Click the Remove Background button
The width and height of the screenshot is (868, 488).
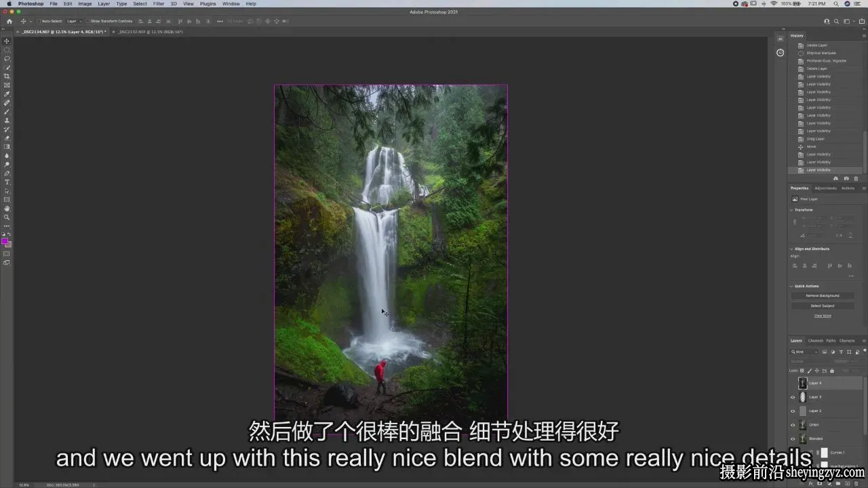click(823, 296)
